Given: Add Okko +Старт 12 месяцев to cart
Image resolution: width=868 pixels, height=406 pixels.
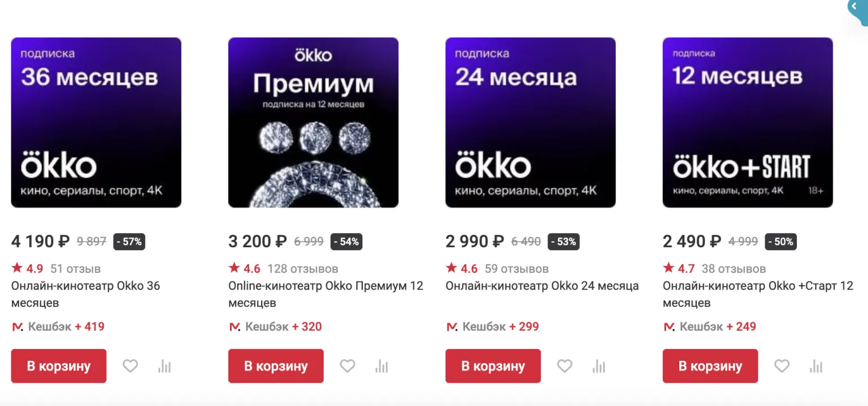Looking at the screenshot, I should (x=710, y=366).
